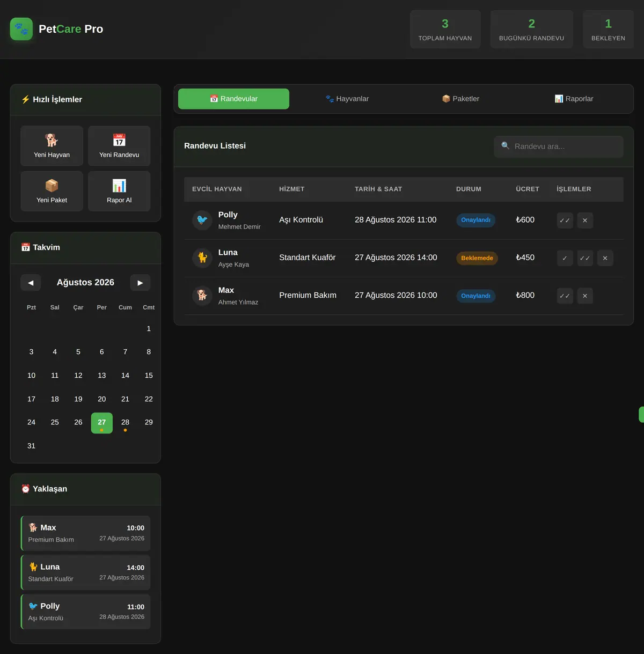Go to the next month in the calendar
This screenshot has height=654, width=644.
(x=140, y=283)
